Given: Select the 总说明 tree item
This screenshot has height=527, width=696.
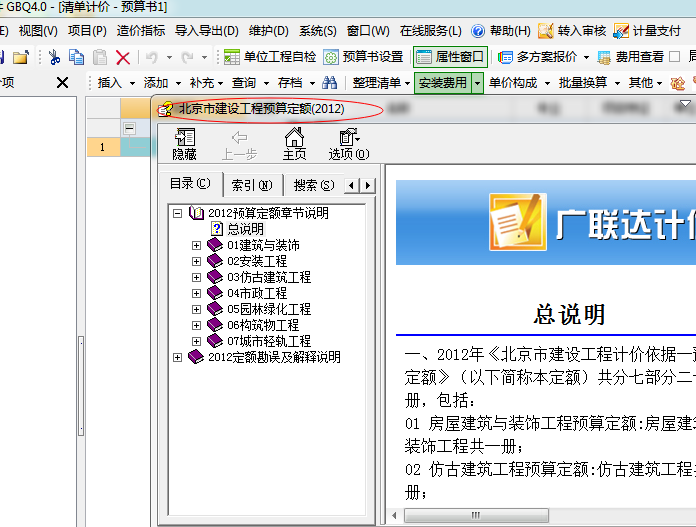Looking at the screenshot, I should pyautogui.click(x=245, y=229).
